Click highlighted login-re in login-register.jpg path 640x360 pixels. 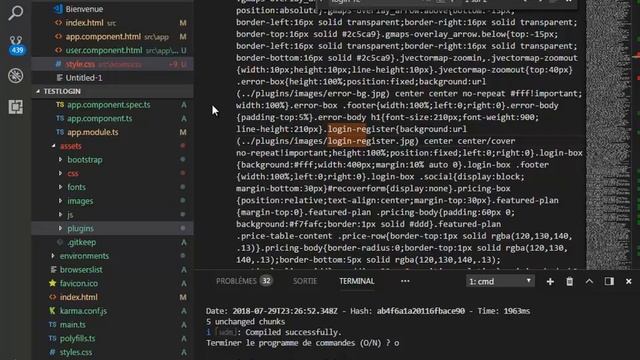click(347, 141)
